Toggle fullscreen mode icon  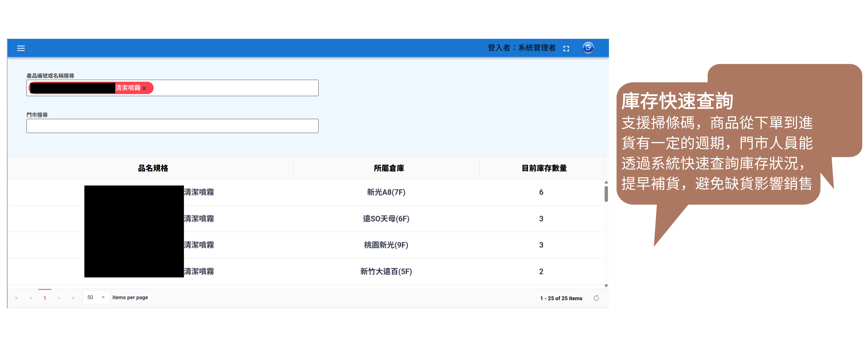[566, 49]
